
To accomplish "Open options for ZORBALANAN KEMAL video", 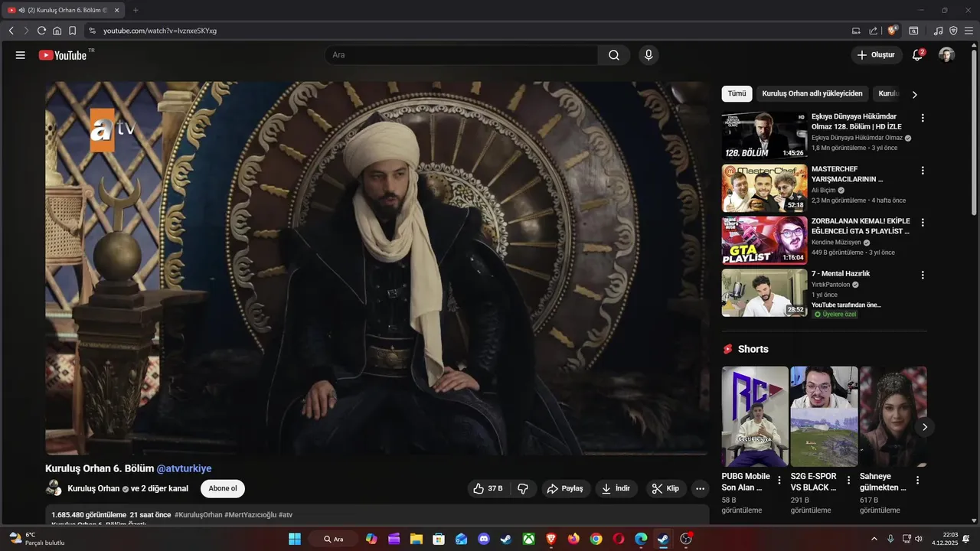I will pyautogui.click(x=923, y=223).
